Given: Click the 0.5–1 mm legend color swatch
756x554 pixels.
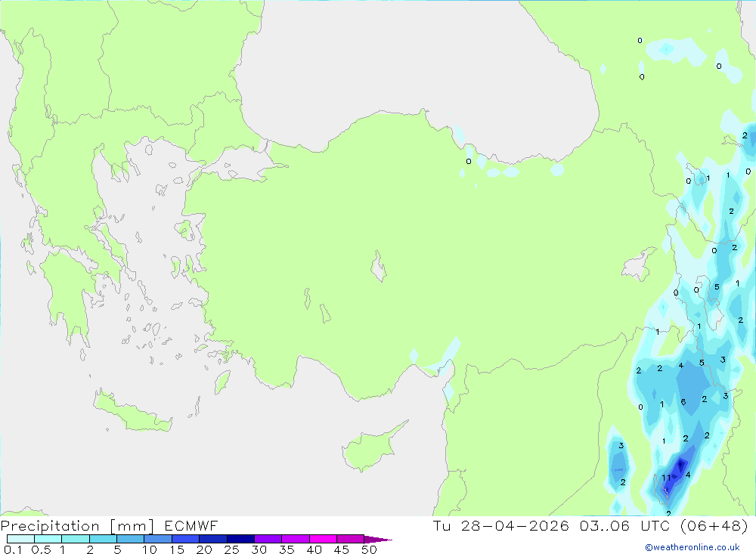Looking at the screenshot, I should [48, 539].
